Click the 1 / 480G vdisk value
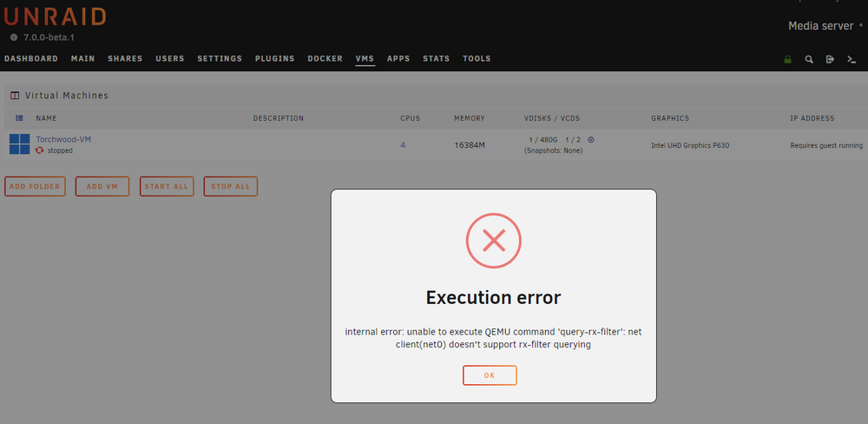868x424 pixels. point(543,140)
